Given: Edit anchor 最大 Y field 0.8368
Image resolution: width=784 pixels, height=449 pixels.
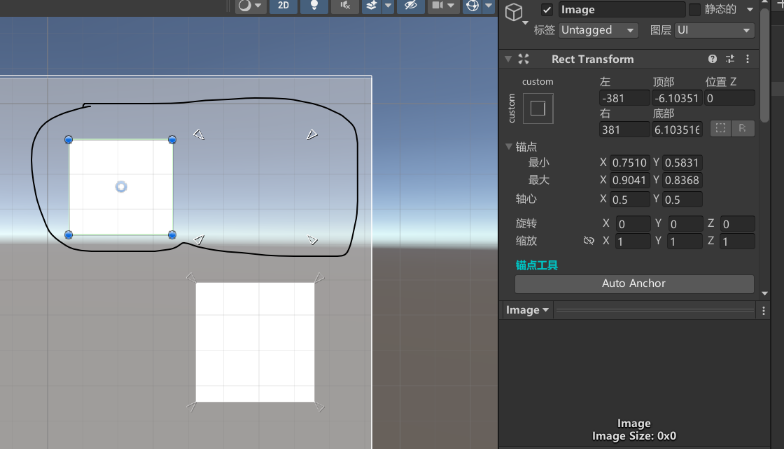Looking at the screenshot, I should (682, 180).
